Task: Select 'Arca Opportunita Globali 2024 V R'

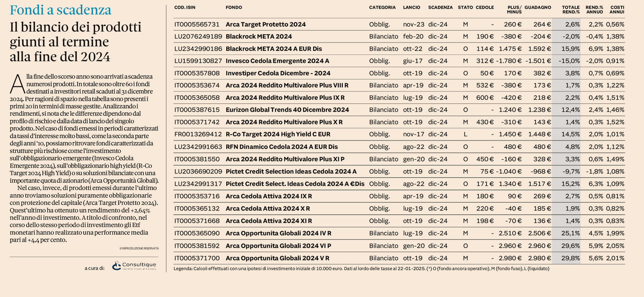Action: click(x=277, y=258)
